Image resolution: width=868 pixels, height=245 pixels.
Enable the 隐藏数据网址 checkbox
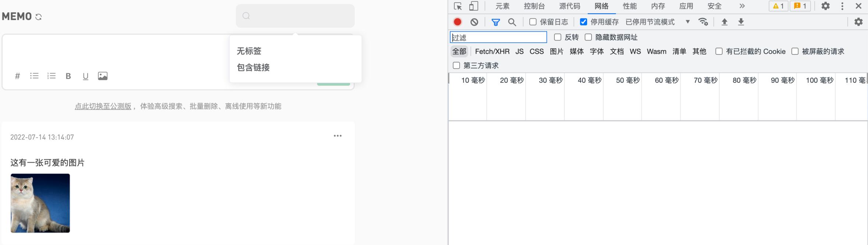click(x=588, y=37)
